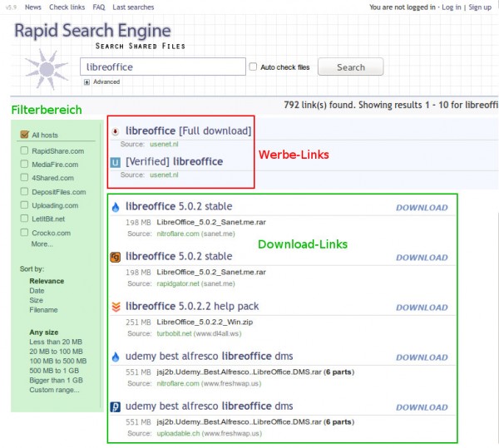Click the Rapid Search Engine sun logo

click(x=43, y=68)
